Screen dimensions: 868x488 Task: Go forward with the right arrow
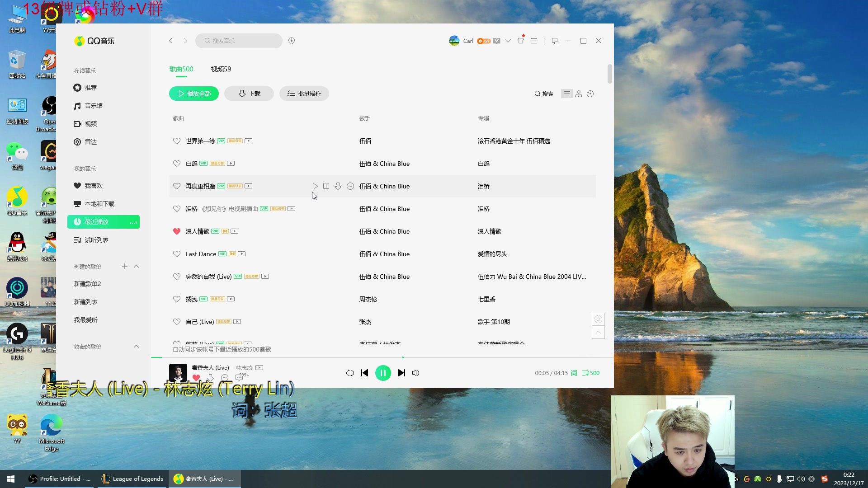[x=185, y=41]
